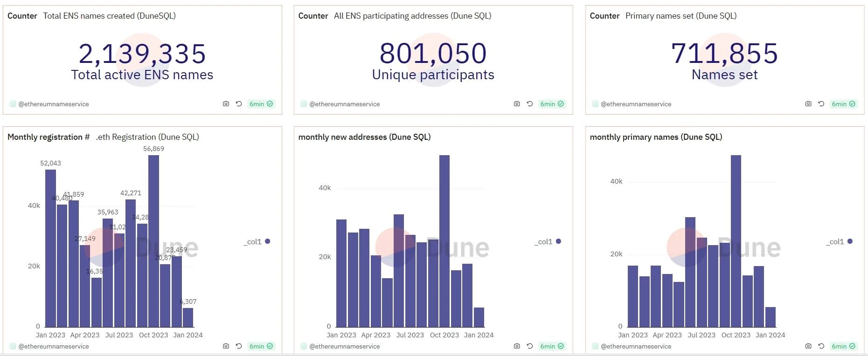Click 6min badge on Names set card
Image resolution: width=868 pixels, height=356 pixels.
[x=844, y=104]
